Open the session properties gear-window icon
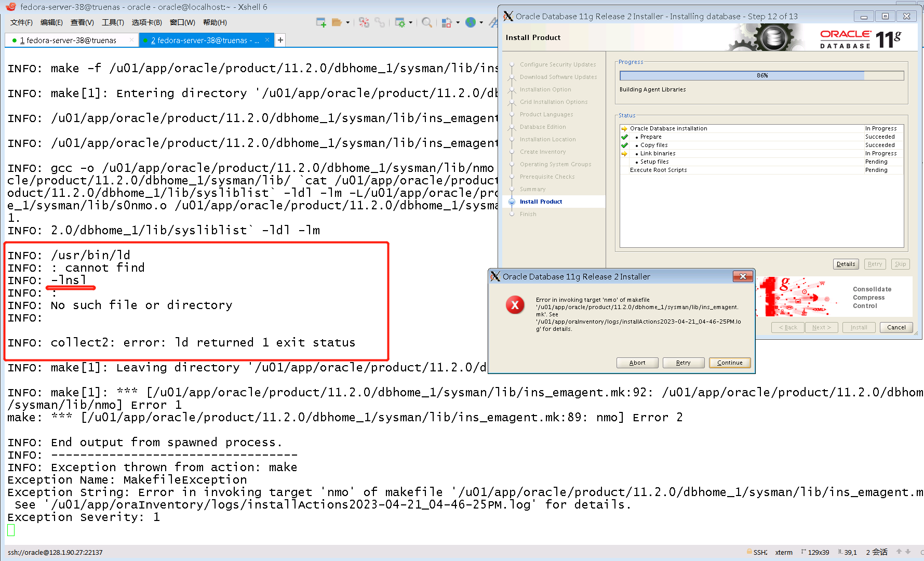The image size is (924, 561). [400, 22]
